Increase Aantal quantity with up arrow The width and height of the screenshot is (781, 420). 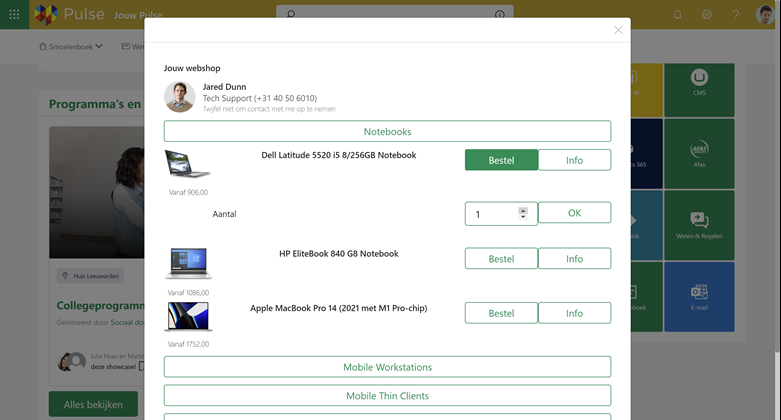pyautogui.click(x=523, y=211)
